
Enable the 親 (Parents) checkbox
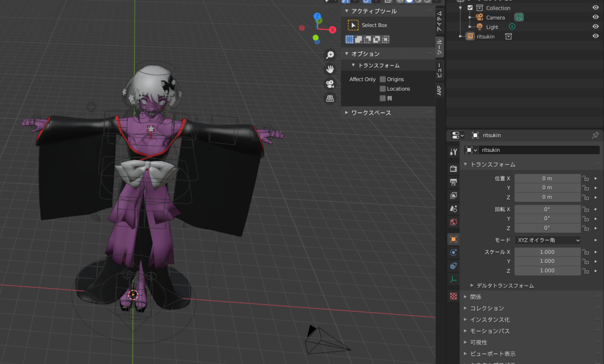pyautogui.click(x=383, y=99)
